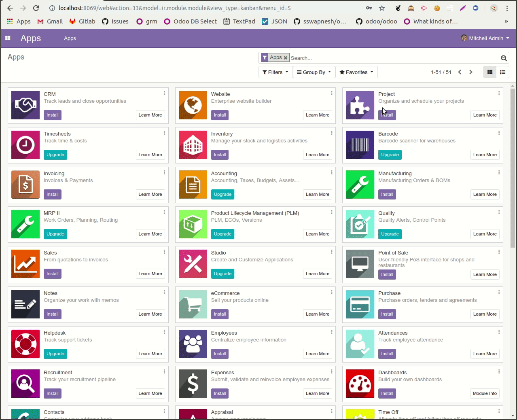Open the Odoo home apps grid icon

pyautogui.click(x=8, y=38)
